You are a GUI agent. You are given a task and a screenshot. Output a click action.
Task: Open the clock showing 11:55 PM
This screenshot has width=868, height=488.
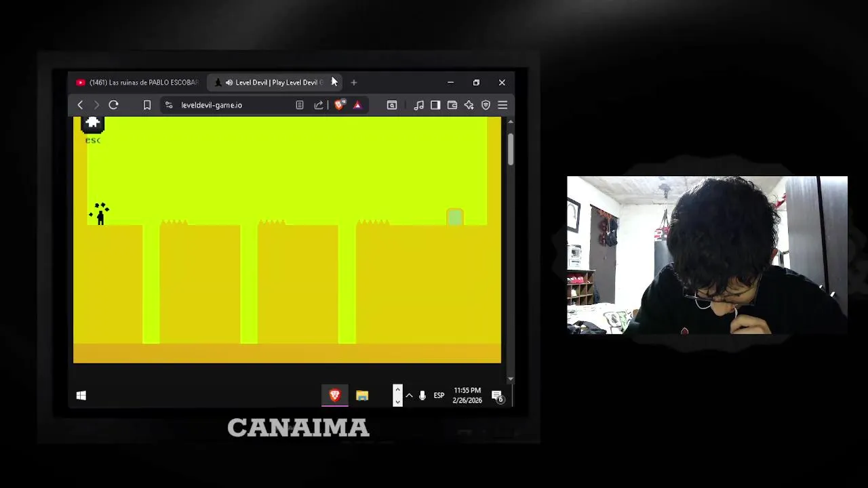coord(467,395)
